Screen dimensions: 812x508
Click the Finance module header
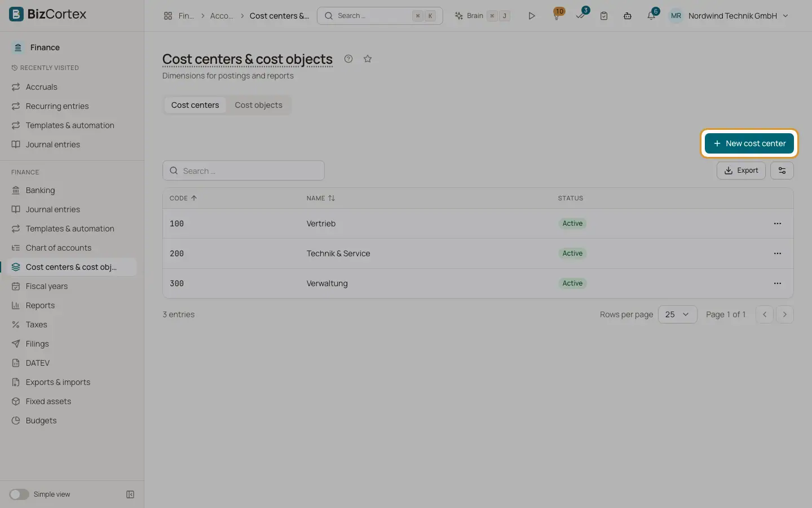tap(45, 47)
